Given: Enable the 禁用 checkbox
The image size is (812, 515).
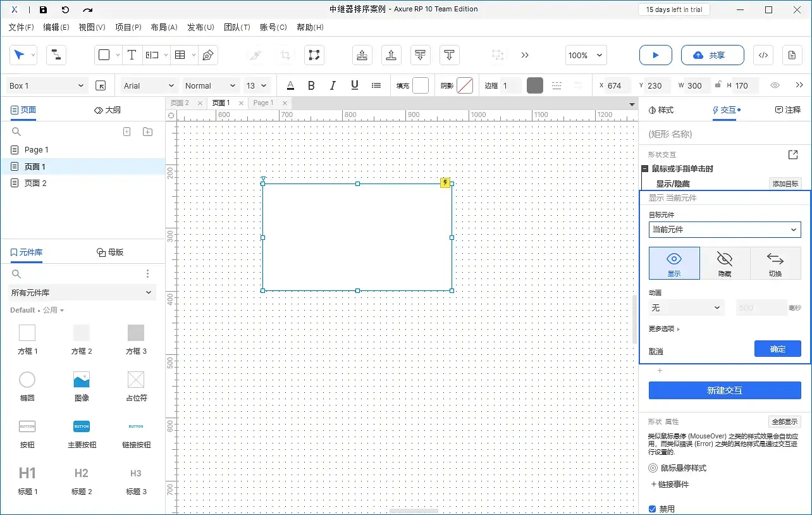Looking at the screenshot, I should pos(653,509).
